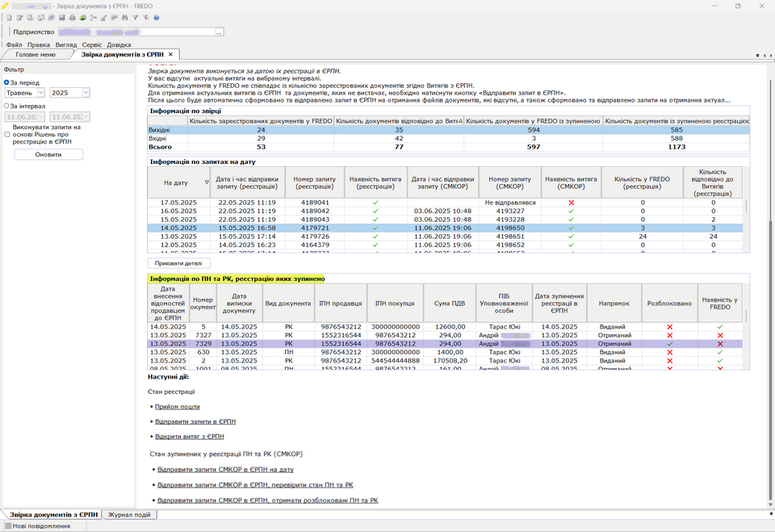
Task: Click the Оновити button
Action: click(x=48, y=154)
